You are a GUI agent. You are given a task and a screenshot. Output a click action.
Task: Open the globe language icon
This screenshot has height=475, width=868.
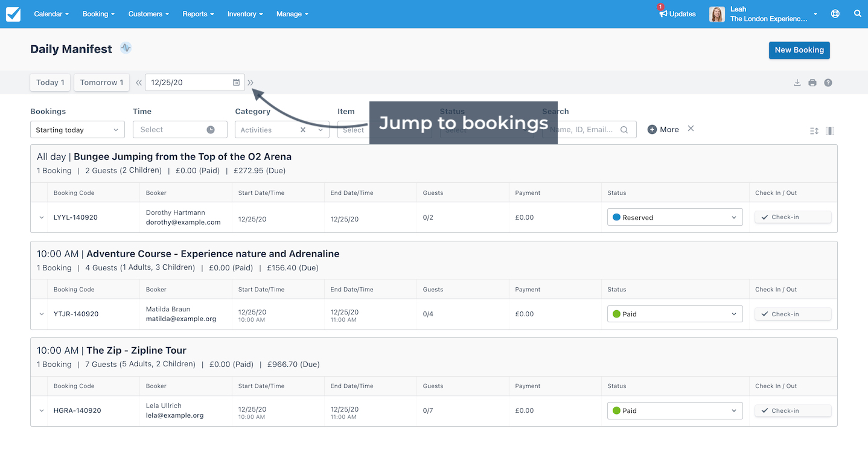[x=835, y=14]
